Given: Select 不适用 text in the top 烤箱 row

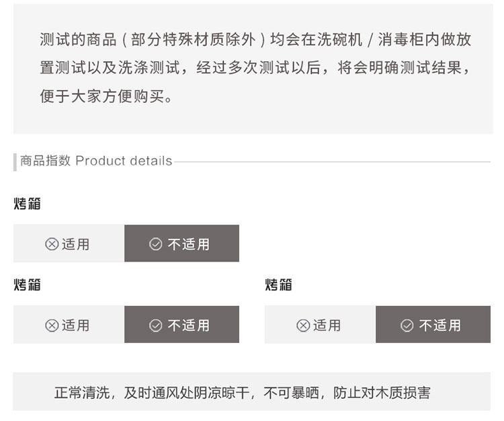Looking at the screenshot, I should (189, 244).
